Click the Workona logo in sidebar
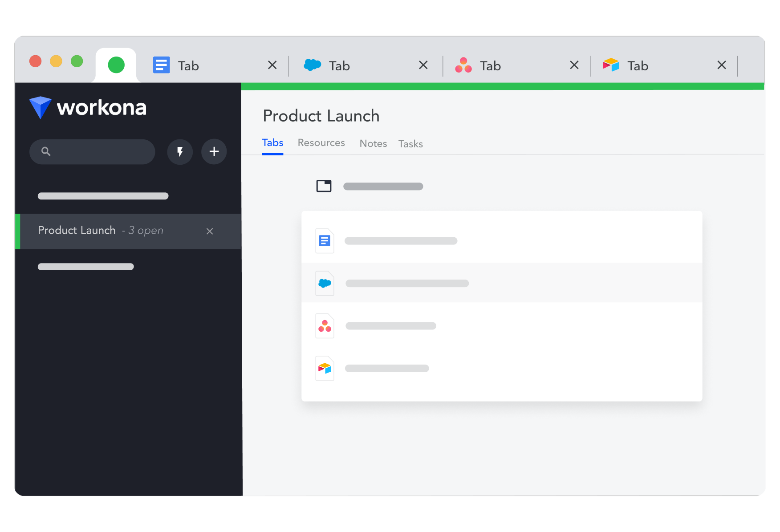The height and width of the screenshot is (532, 780). tap(88, 108)
